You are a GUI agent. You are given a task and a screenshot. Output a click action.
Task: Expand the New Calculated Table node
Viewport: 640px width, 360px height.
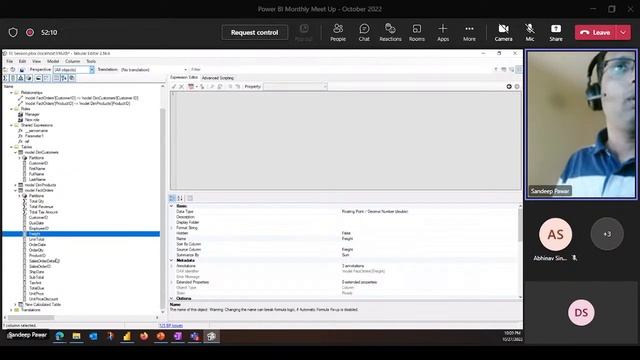pos(16,304)
